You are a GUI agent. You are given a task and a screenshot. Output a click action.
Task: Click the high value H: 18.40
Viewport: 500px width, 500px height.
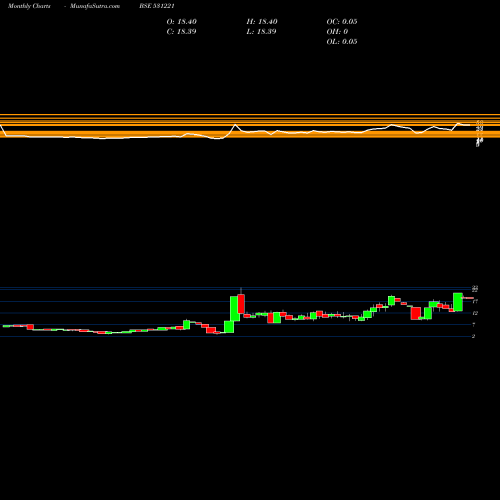[x=262, y=22]
